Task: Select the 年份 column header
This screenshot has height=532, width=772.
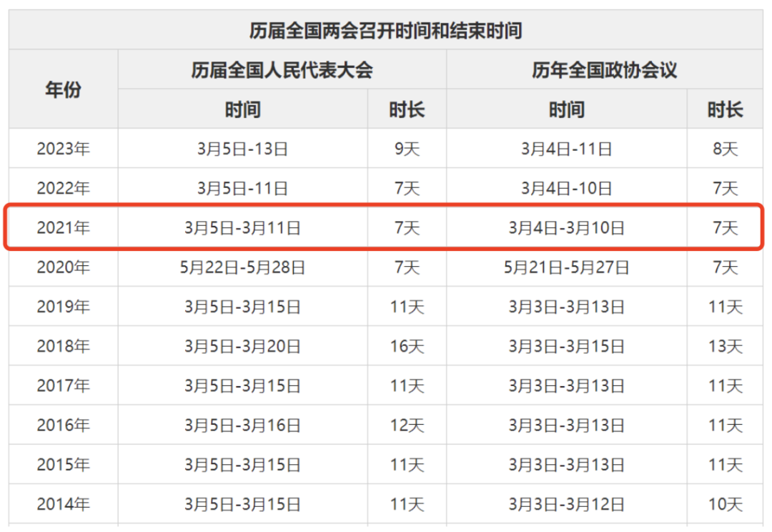Action: click(x=63, y=89)
